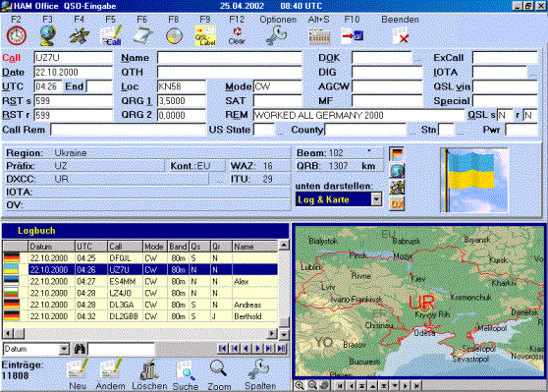
Task: Click the F10 export arrow icon
Action: [352, 35]
